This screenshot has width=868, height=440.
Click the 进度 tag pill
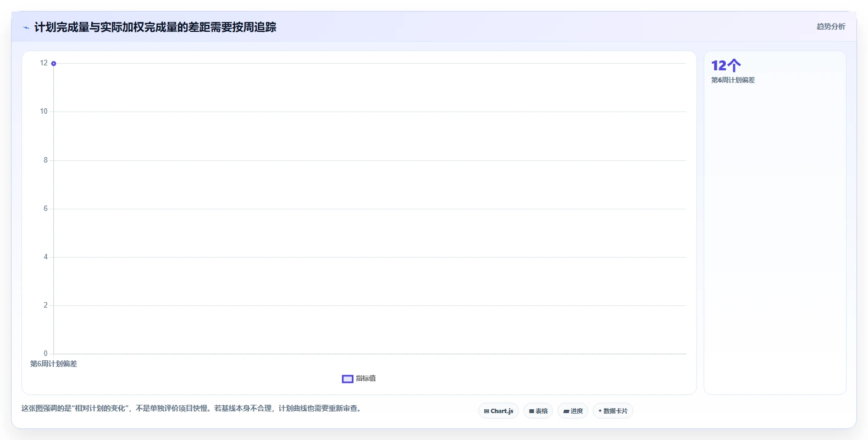point(573,411)
